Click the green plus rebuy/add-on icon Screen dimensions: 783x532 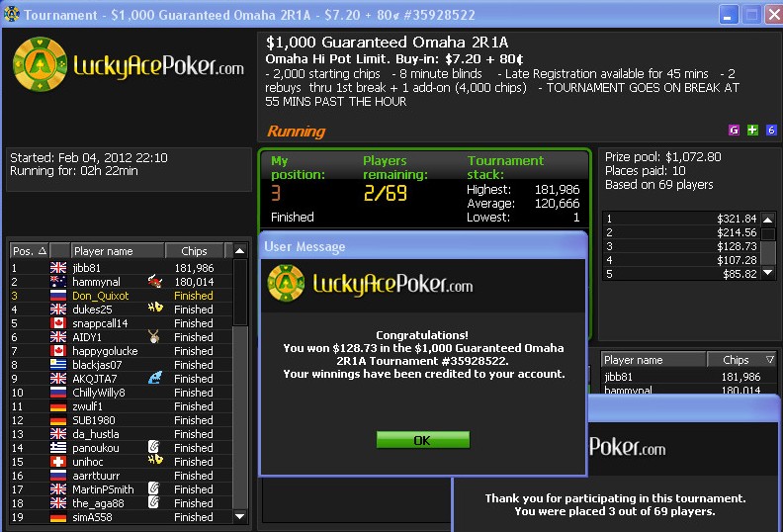click(x=752, y=131)
